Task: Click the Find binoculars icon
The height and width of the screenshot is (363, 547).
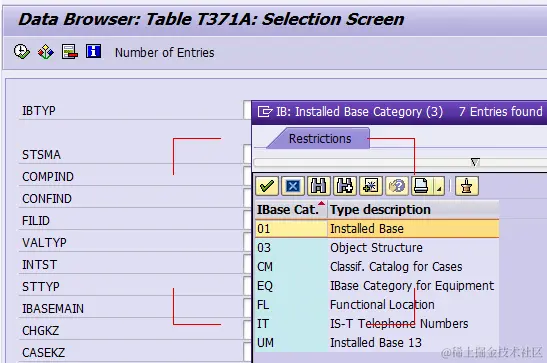Action: (x=319, y=186)
